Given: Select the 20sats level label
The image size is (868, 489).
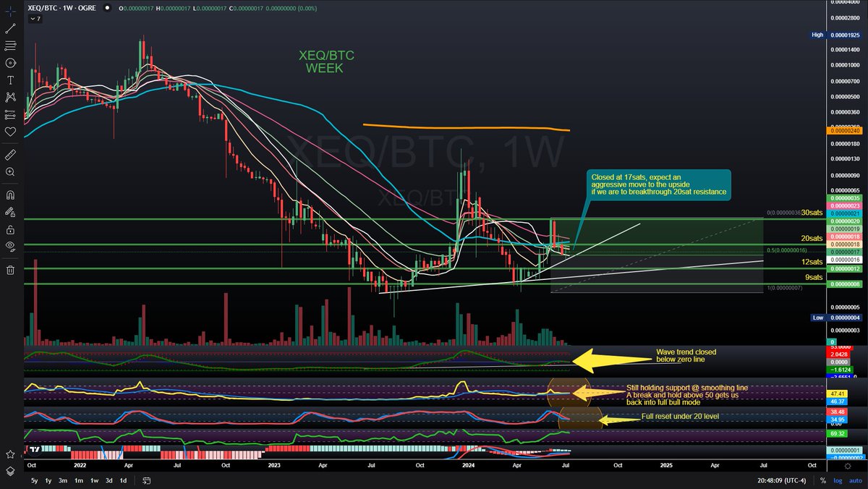Looking at the screenshot, I should pyautogui.click(x=812, y=239).
